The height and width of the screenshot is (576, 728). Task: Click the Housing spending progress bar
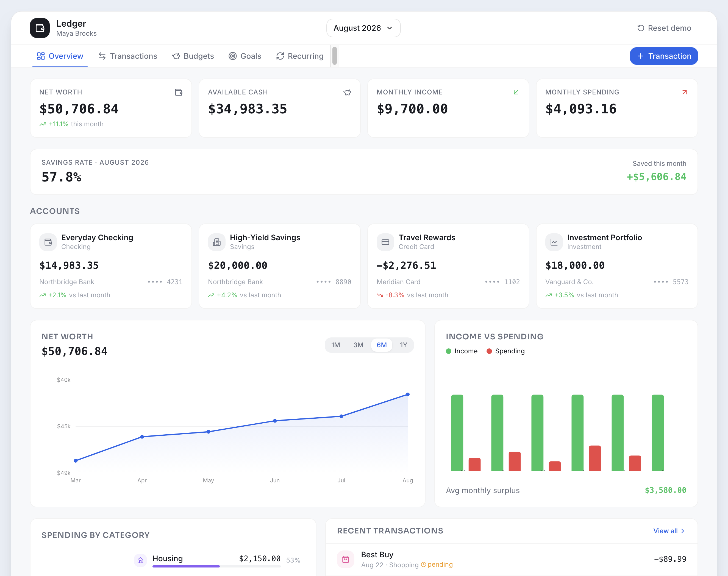click(x=216, y=567)
